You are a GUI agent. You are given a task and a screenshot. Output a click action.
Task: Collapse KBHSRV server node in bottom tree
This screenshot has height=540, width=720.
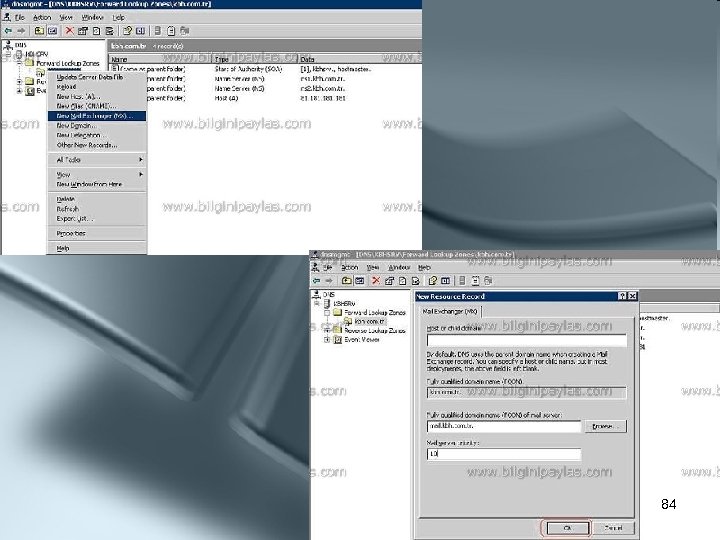(317, 304)
